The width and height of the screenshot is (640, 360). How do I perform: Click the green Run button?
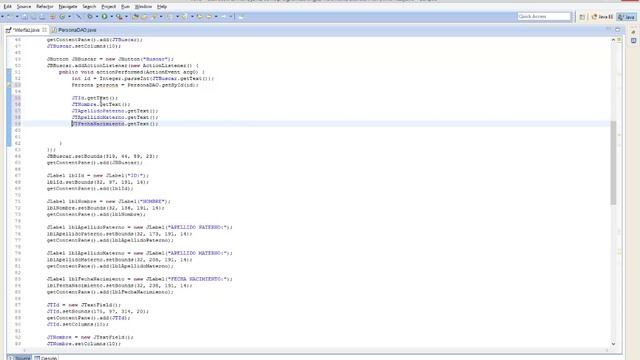[104, 17]
